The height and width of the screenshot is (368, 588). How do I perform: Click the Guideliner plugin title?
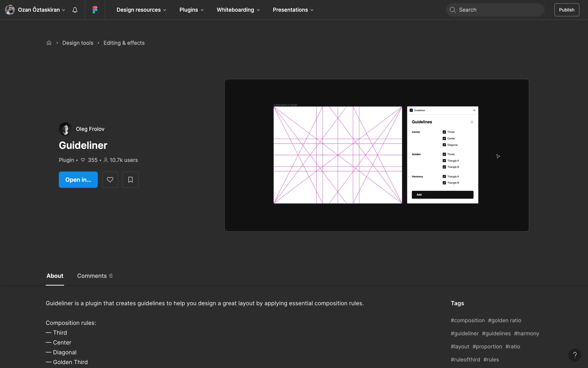pos(83,145)
